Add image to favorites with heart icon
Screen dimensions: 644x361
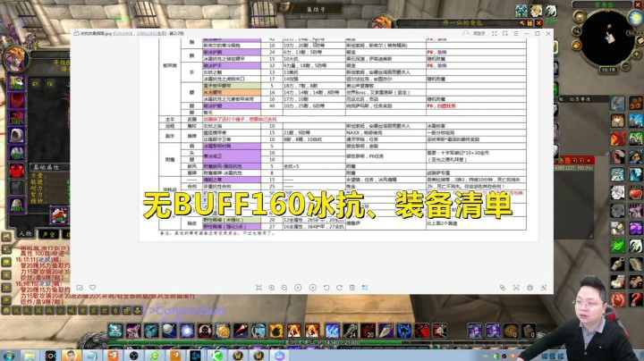[x=93, y=288]
